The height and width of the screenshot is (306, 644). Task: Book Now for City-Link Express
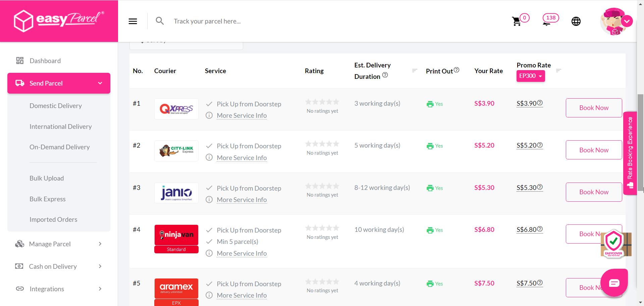click(594, 150)
